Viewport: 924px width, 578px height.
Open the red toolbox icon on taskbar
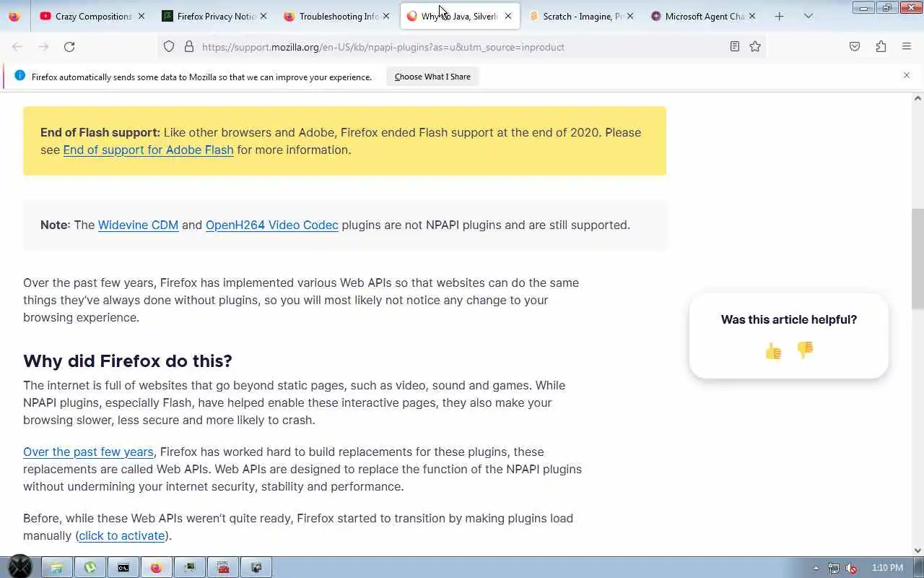(x=222, y=568)
